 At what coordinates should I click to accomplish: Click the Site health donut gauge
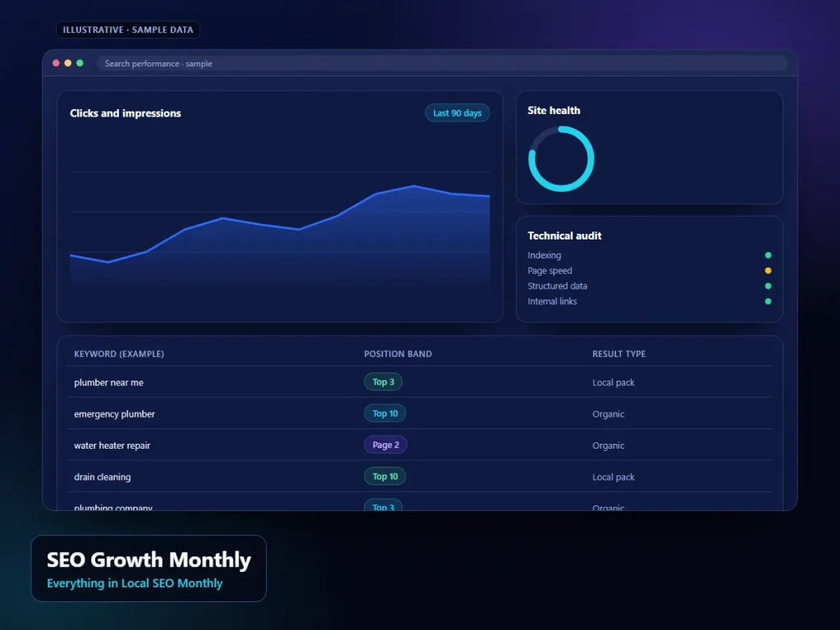click(x=561, y=158)
